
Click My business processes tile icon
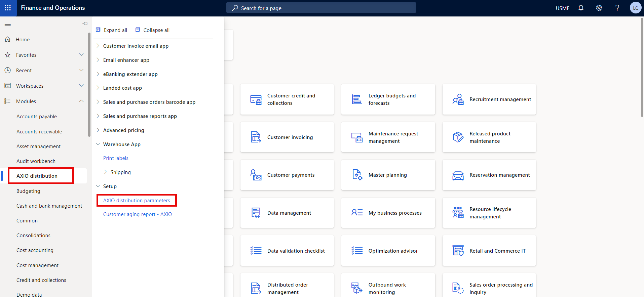[x=357, y=212]
